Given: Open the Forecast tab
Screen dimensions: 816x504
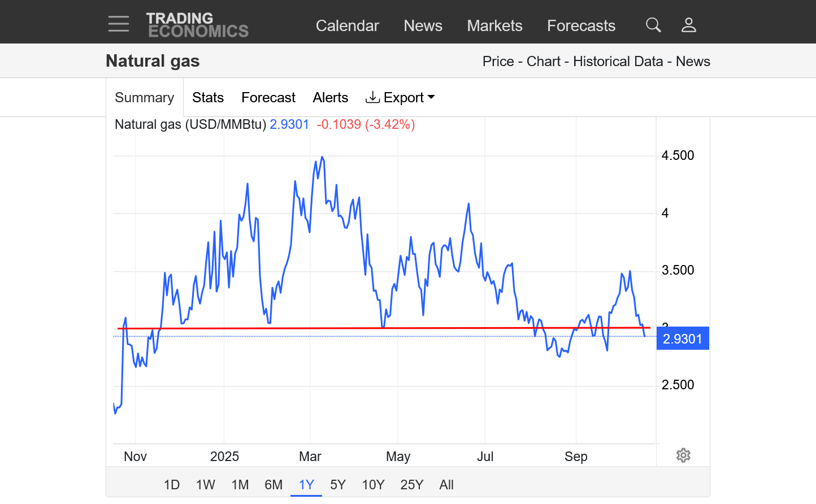Looking at the screenshot, I should click(x=268, y=98).
